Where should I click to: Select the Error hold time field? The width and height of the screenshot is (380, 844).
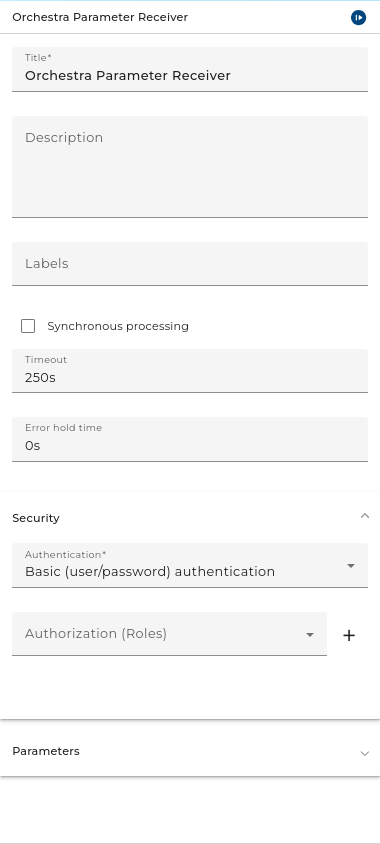pos(190,439)
